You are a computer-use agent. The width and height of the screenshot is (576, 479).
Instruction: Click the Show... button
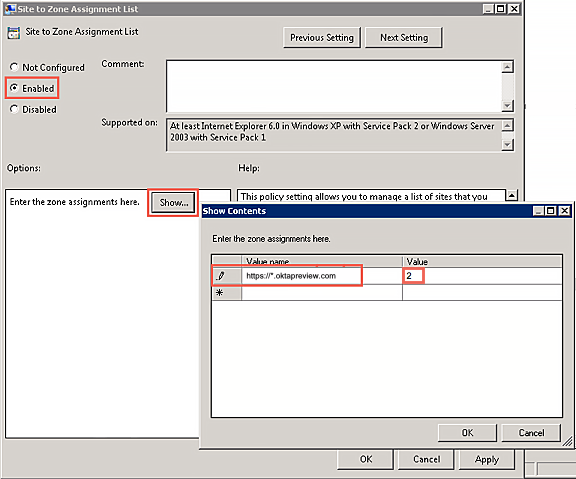click(x=173, y=202)
